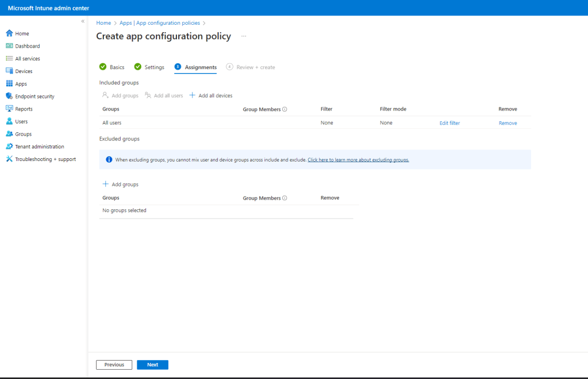Viewport: 588px width, 379px height.
Task: Open the ellipsis menu beside page title
Action: click(244, 36)
